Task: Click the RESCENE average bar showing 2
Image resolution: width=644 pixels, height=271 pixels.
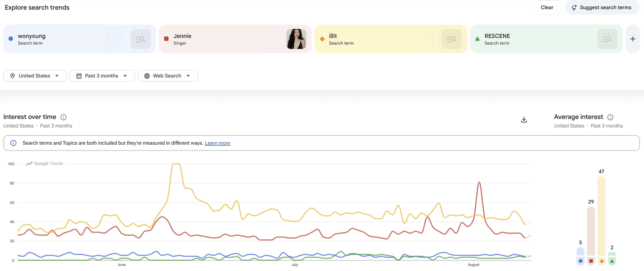Action: tap(612, 254)
